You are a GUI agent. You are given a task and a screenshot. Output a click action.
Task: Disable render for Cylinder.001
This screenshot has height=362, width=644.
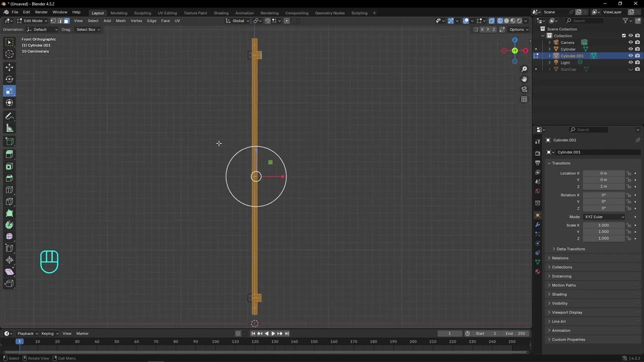[637, 56]
